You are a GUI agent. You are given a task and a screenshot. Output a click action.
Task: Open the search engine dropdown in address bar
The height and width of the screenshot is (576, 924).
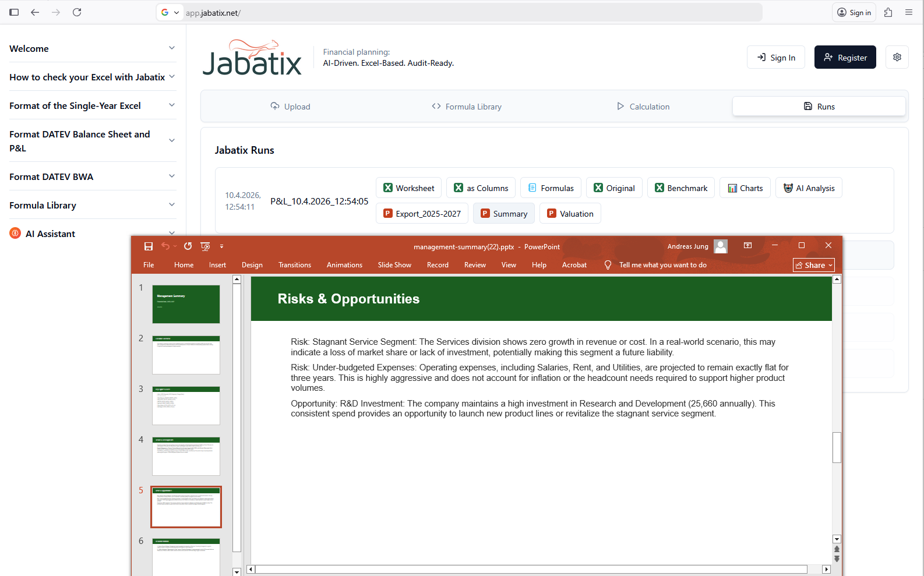tap(170, 12)
